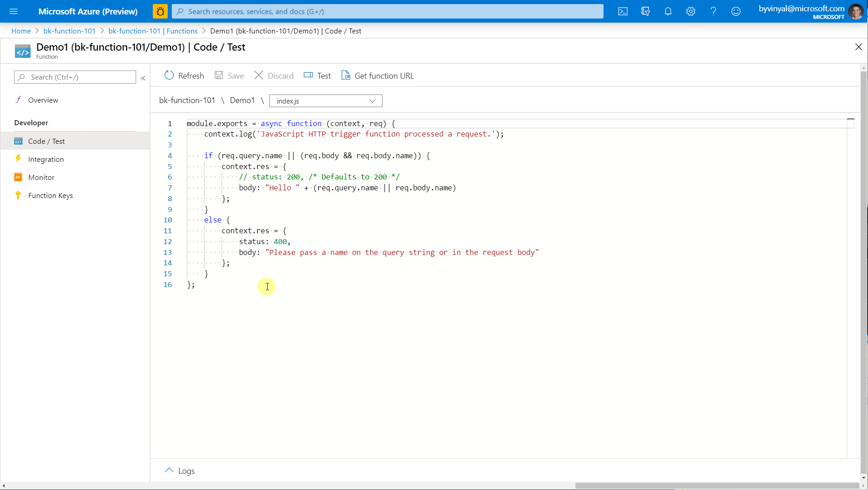Send feedback via smiley icon
Viewport: 868px width, 490px height.
pyautogui.click(x=736, y=11)
